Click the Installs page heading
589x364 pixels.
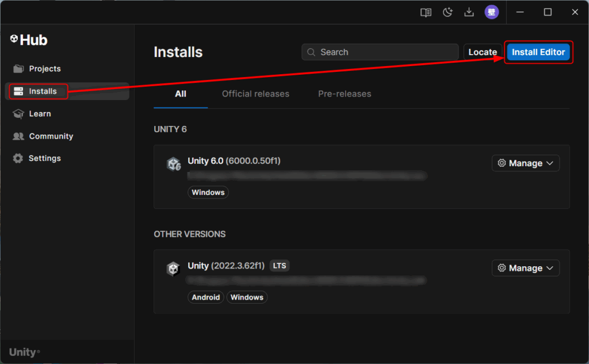[178, 52]
